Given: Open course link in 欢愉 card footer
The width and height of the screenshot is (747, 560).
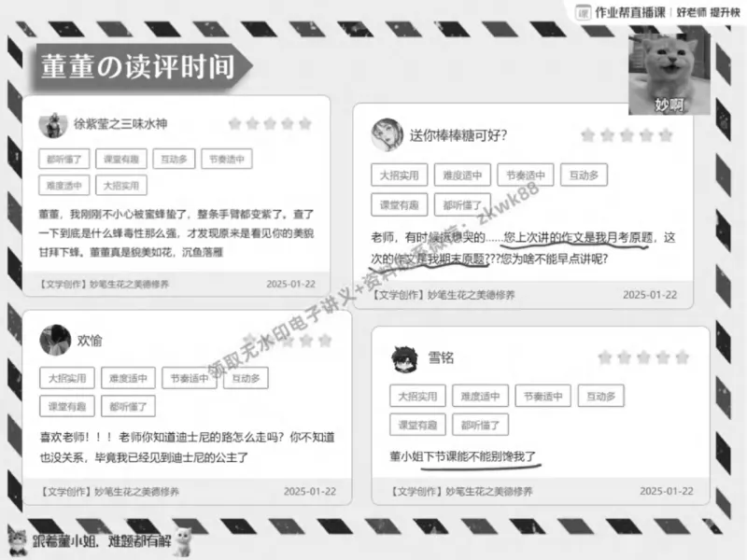Looking at the screenshot, I should 109,492.
